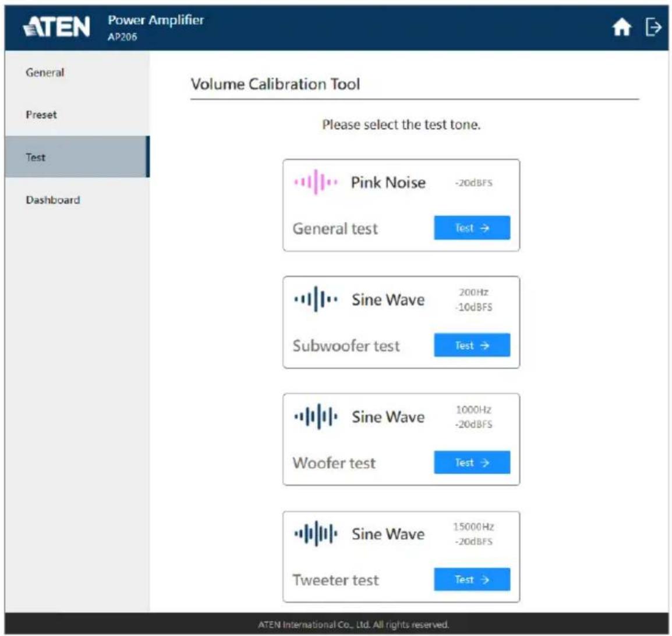Screen dimensions: 672x636
Task: Click Sine Wave title on Tweeter card
Action: 388,534
